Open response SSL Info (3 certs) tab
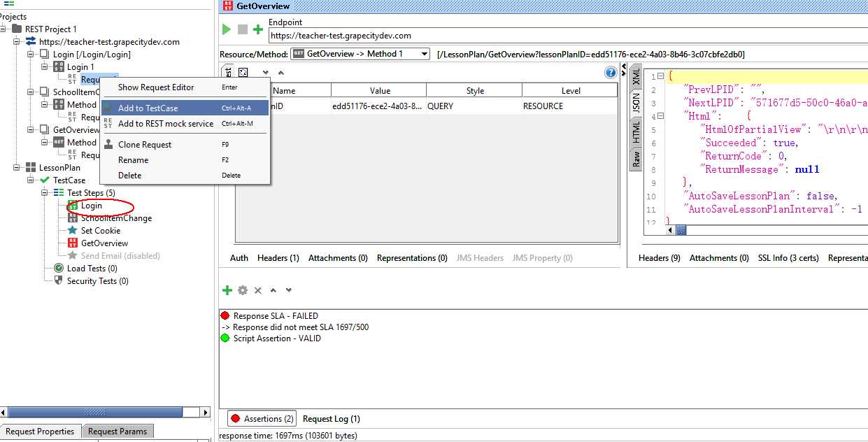Screen dimensions: 868x442 point(788,258)
